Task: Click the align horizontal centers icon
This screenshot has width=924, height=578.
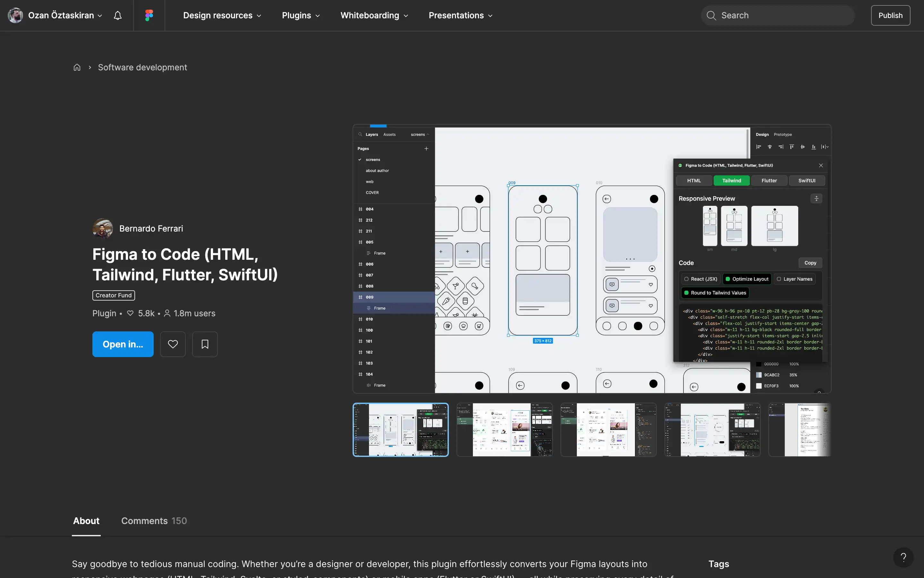Action: click(770, 147)
